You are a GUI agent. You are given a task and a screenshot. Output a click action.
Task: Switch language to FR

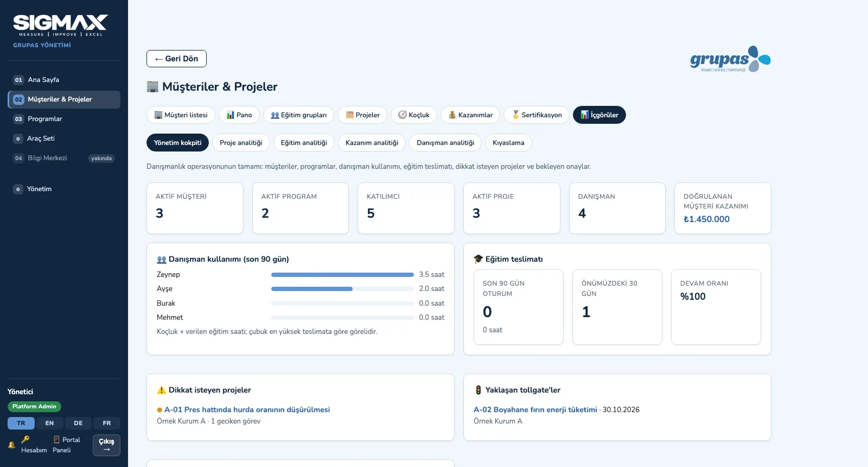tap(107, 423)
